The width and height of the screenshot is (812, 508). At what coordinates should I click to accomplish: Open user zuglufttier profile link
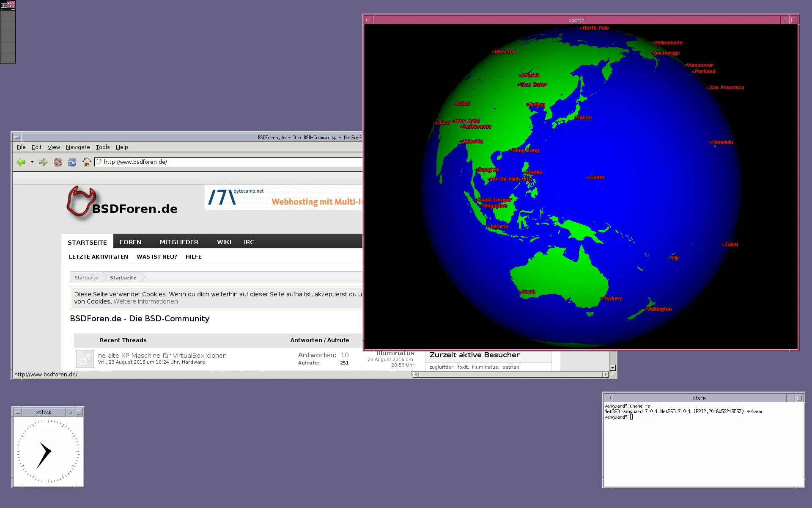pos(441,367)
